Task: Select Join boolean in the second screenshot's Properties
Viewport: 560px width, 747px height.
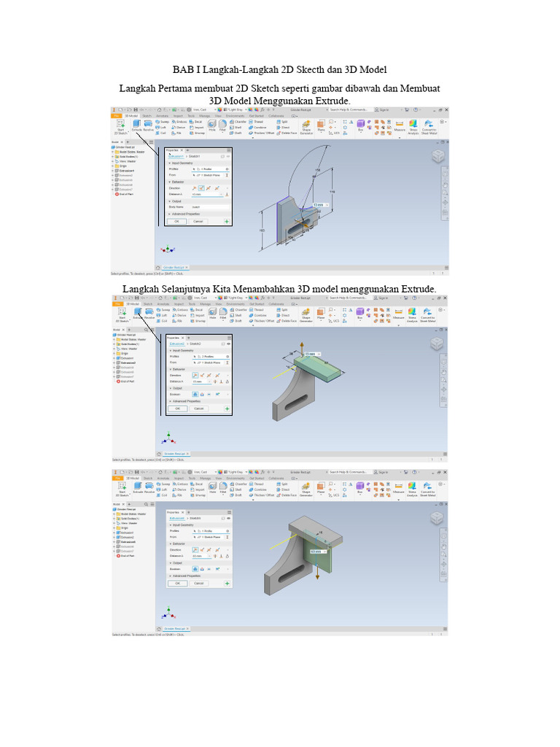Action: 195,395
